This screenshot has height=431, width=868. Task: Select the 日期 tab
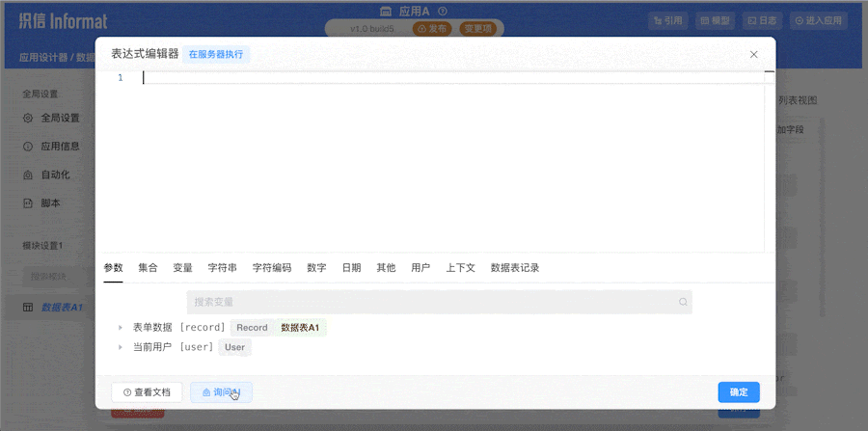click(x=351, y=268)
